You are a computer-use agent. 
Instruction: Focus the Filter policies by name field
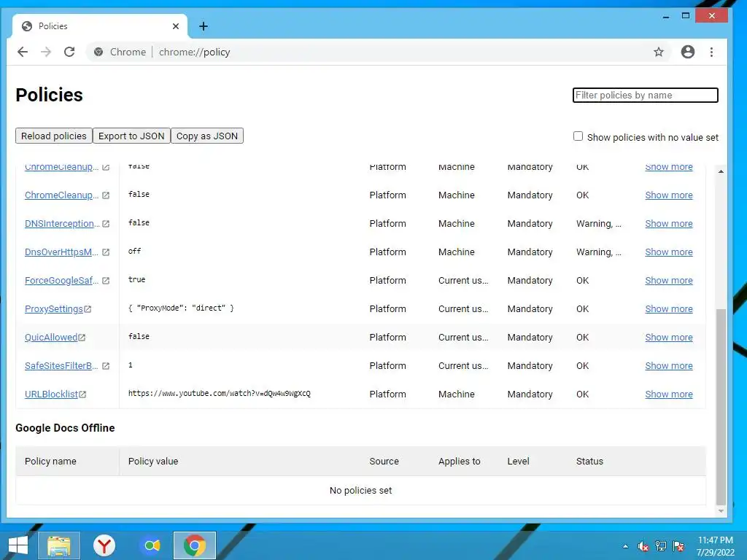pos(645,95)
